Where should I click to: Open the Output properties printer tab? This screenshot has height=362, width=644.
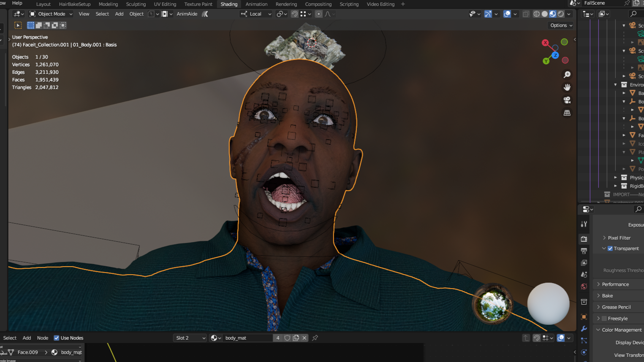[x=584, y=251]
